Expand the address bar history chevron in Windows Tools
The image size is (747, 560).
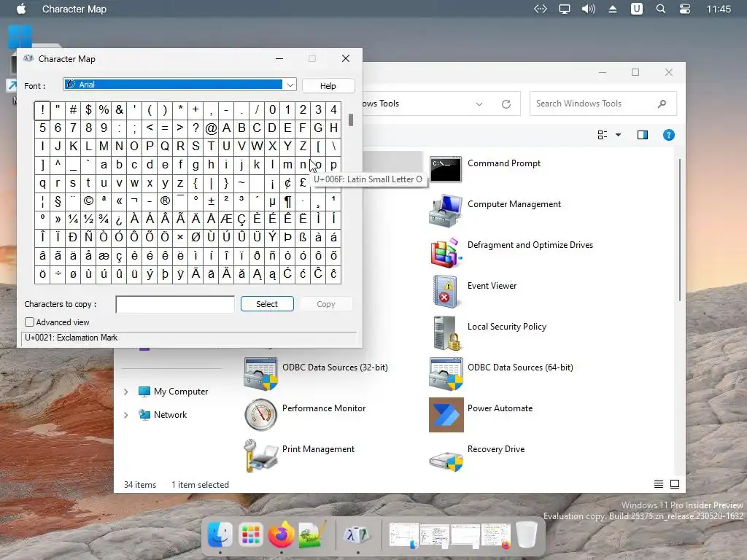[479, 104]
